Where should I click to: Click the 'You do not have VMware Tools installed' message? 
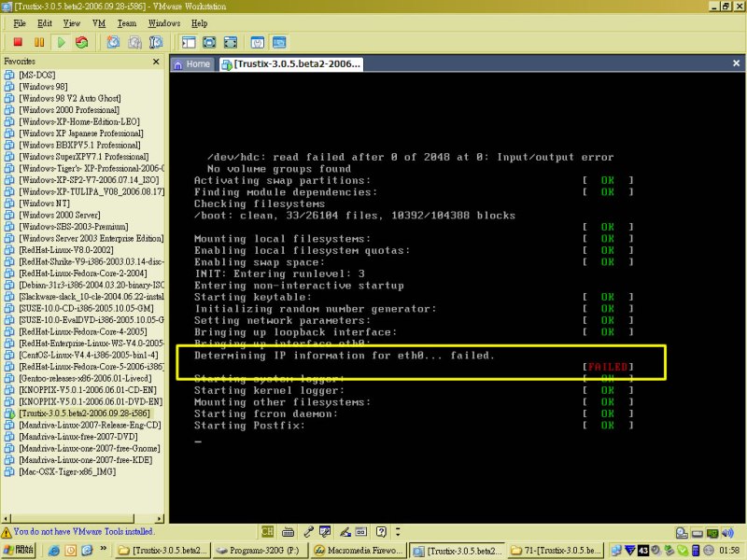(83, 531)
